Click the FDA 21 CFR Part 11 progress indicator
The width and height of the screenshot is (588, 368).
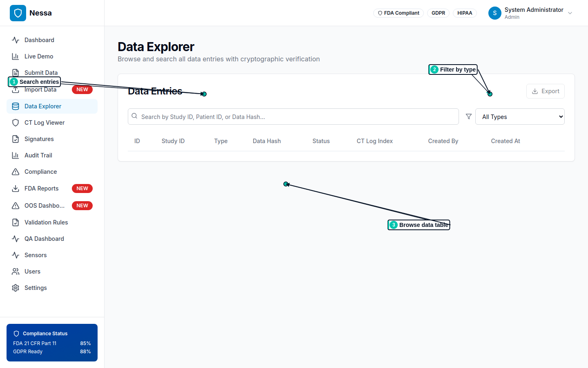click(51, 343)
